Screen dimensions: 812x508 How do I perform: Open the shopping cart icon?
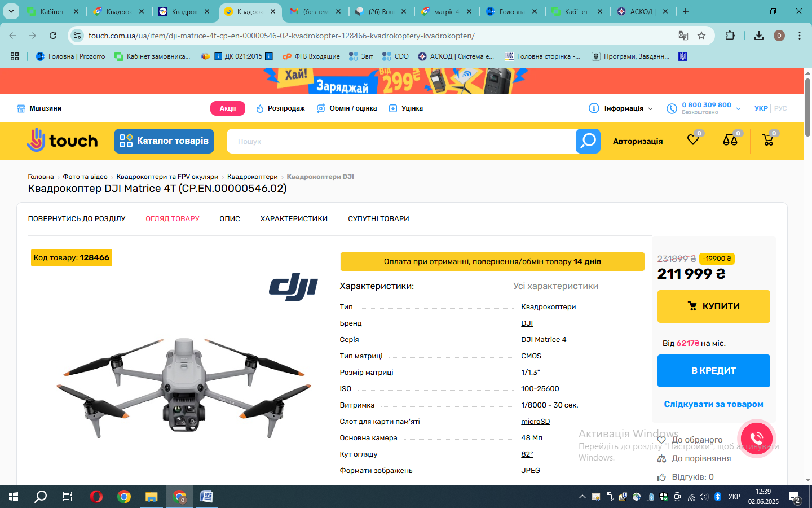pyautogui.click(x=768, y=139)
